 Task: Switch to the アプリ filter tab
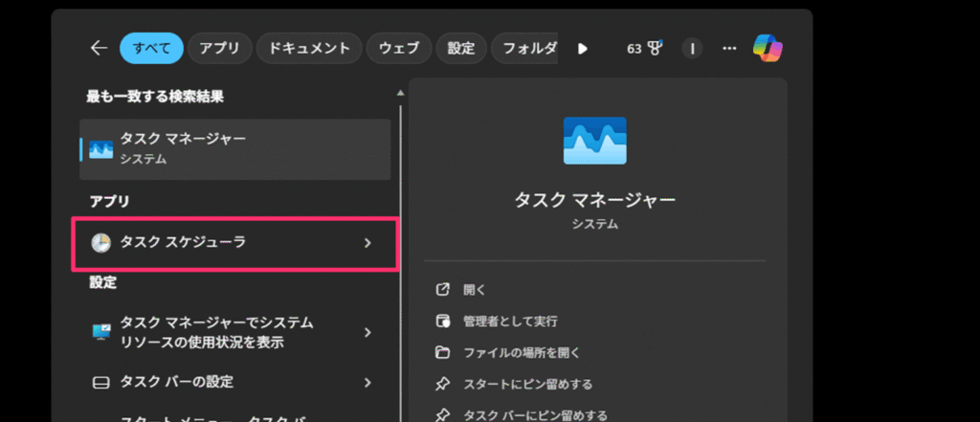pyautogui.click(x=219, y=48)
